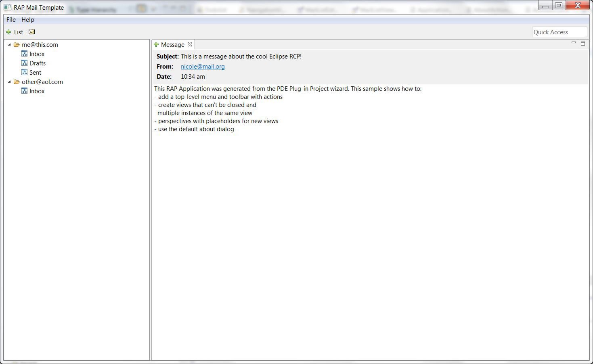
Task: Collapse the me@this.com account tree
Action: (9, 45)
